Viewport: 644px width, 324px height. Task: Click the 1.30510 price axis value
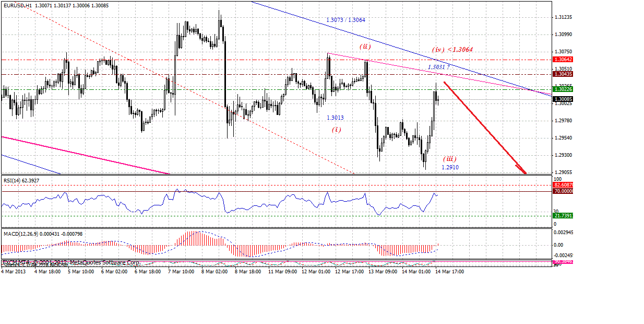click(x=565, y=69)
